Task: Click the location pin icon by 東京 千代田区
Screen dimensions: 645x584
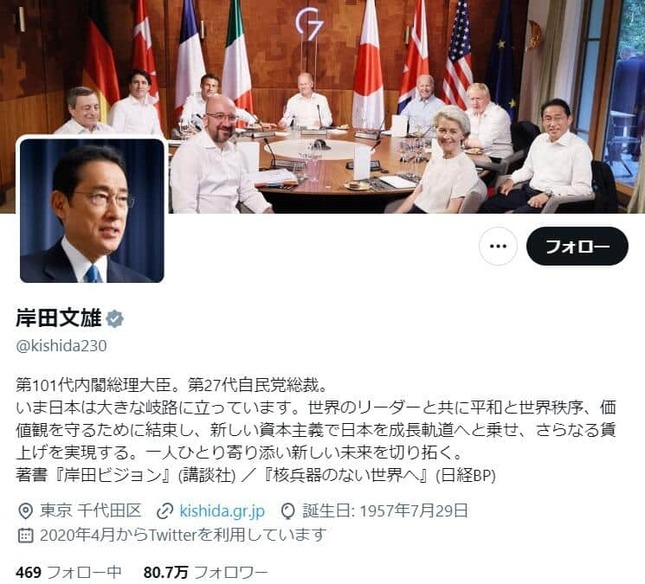Action: click(26, 511)
